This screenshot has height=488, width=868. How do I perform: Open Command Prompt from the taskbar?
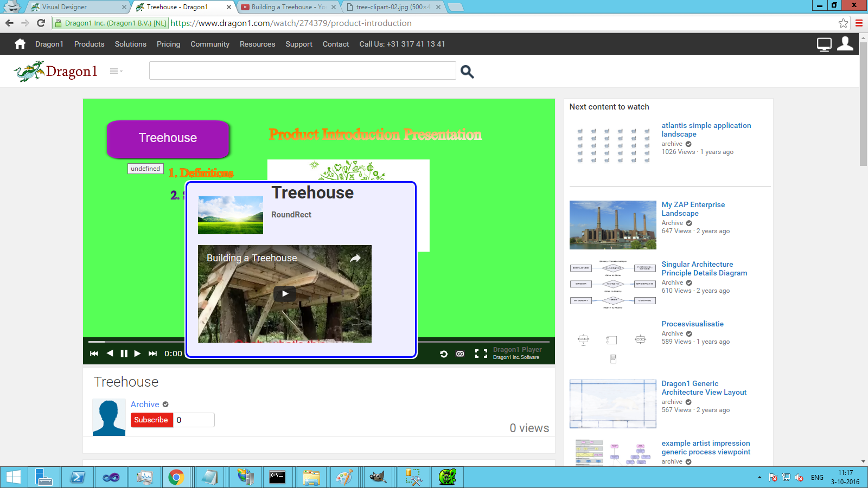277,477
